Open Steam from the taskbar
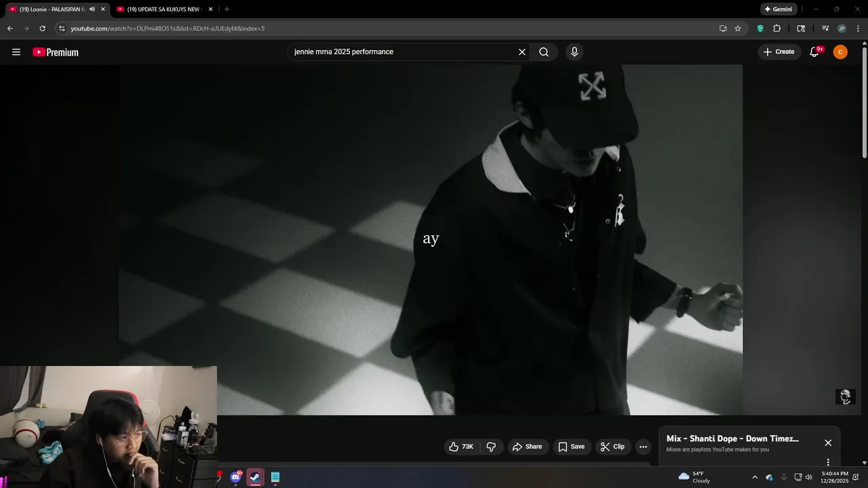Screen dimensions: 868x488 click(255, 477)
